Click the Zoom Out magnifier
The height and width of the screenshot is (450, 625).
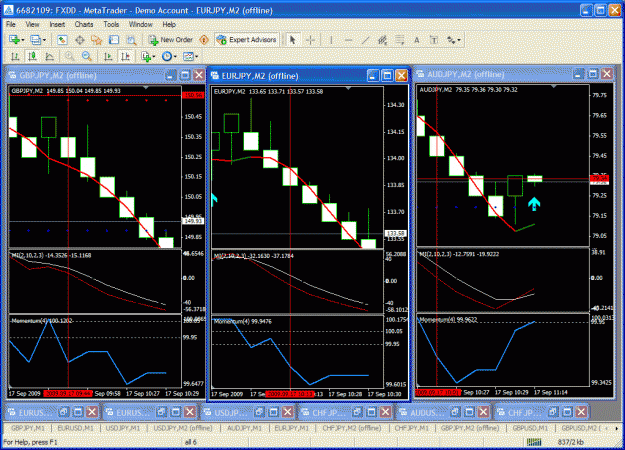click(x=86, y=57)
